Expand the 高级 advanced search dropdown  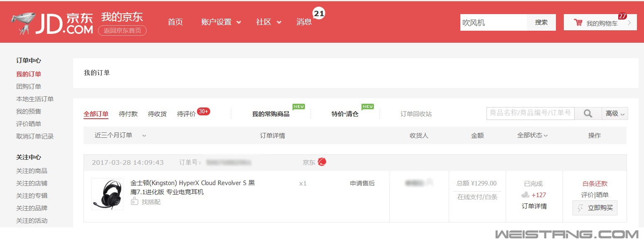pos(615,113)
